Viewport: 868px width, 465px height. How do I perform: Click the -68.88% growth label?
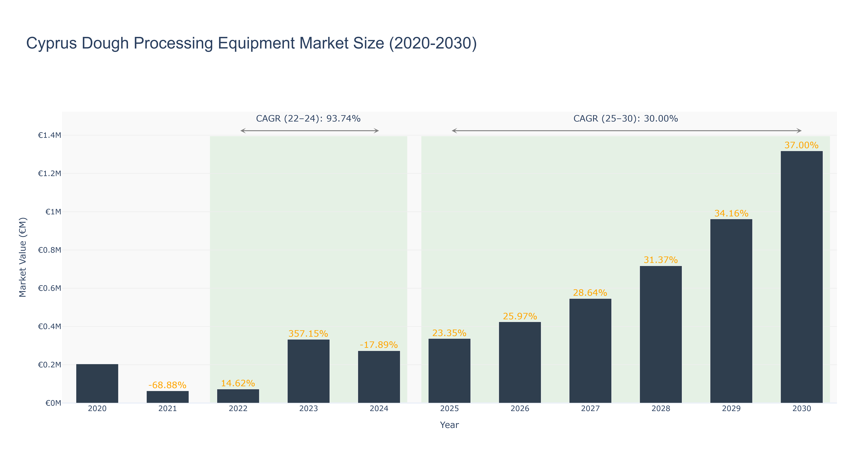(x=167, y=385)
